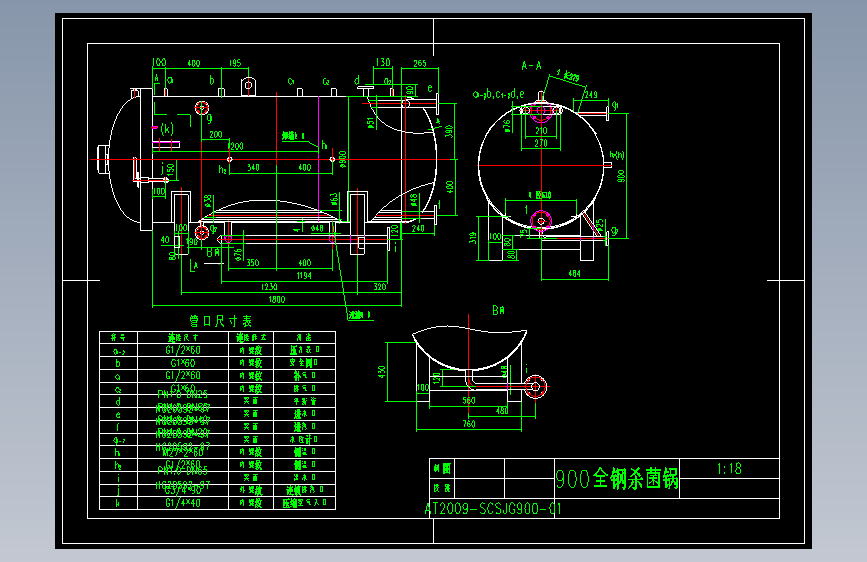867x562 pixels.
Task: Select the "390" vertical dimension
Action: tap(449, 132)
